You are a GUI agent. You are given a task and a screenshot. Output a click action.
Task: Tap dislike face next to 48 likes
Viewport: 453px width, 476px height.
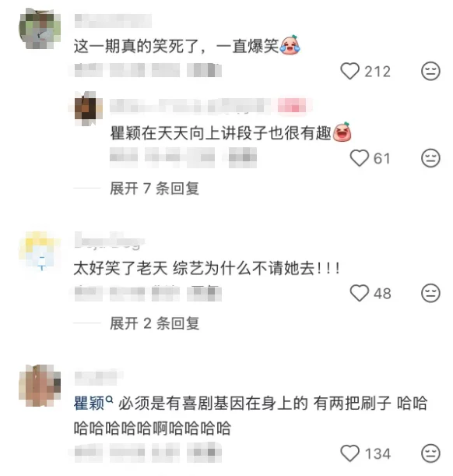coord(430,293)
